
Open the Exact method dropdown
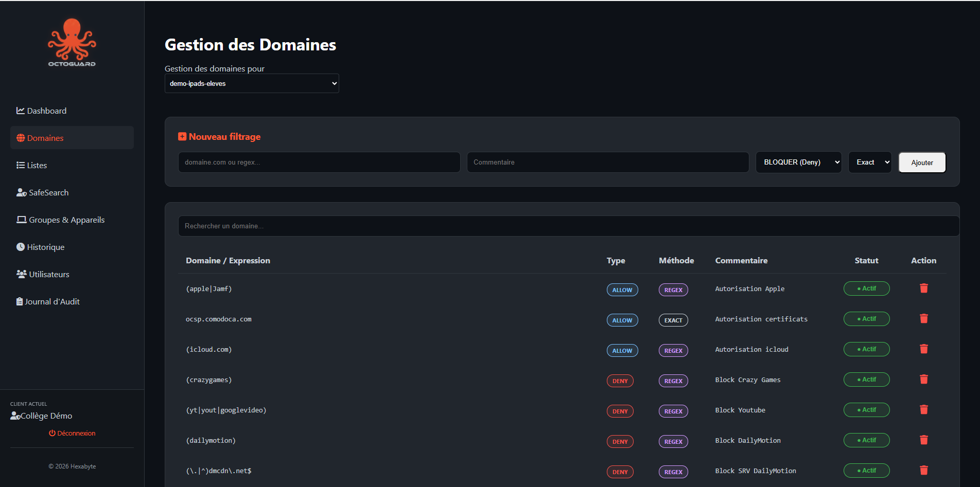coord(870,162)
